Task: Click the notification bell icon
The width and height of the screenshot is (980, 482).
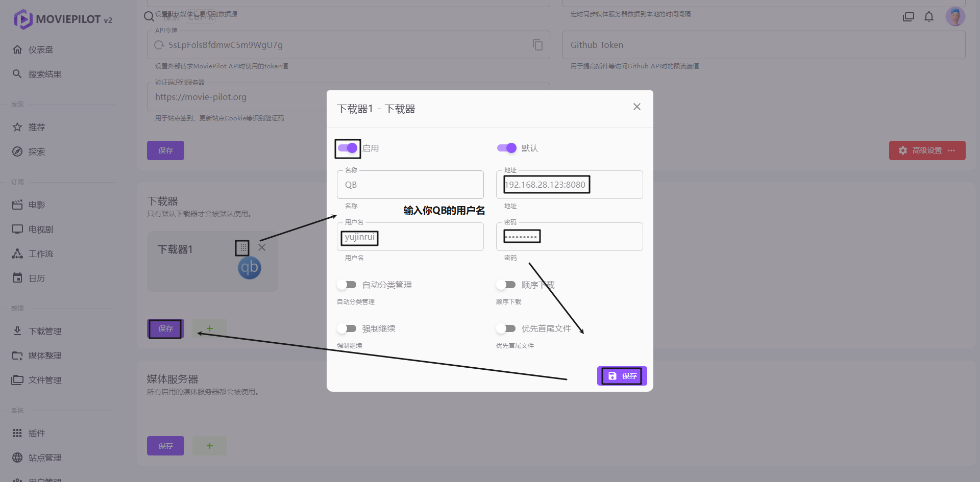Action: coord(928,17)
